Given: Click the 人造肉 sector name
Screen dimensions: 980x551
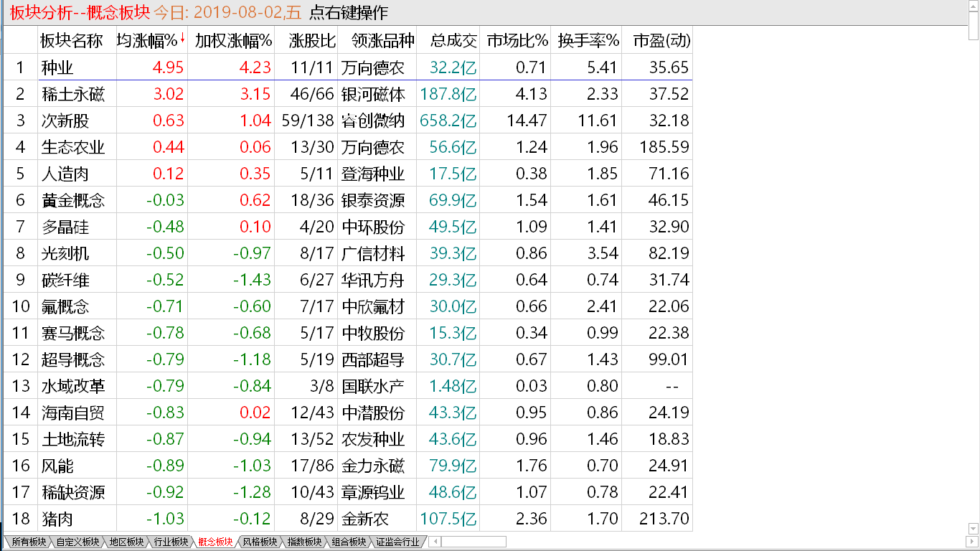Looking at the screenshot, I should [x=65, y=174].
